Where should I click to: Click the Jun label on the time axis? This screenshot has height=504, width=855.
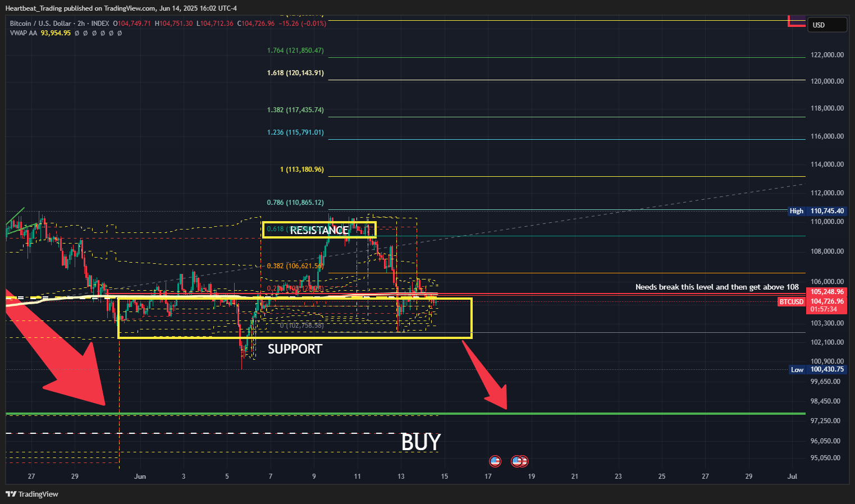click(140, 476)
